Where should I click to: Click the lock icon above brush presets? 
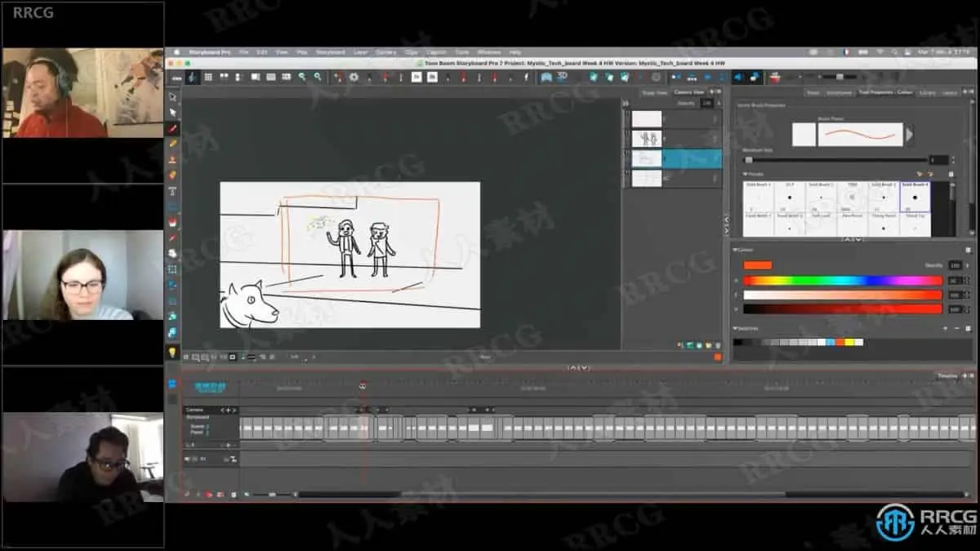tap(951, 174)
